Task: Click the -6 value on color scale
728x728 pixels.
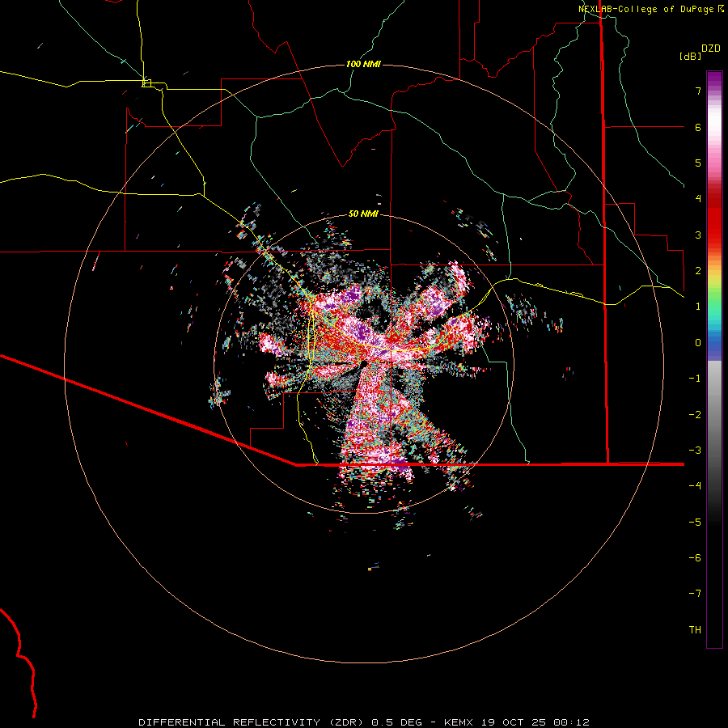Action: coord(695,558)
